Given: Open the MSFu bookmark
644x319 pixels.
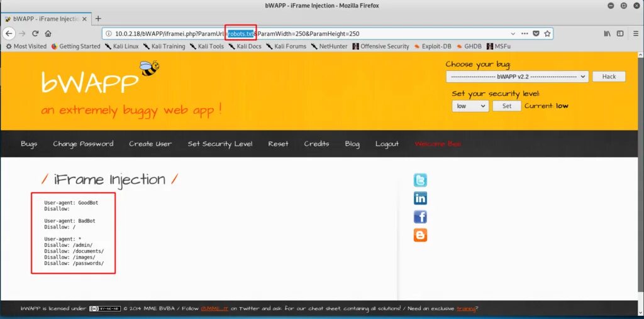Looking at the screenshot, I should pyautogui.click(x=498, y=46).
